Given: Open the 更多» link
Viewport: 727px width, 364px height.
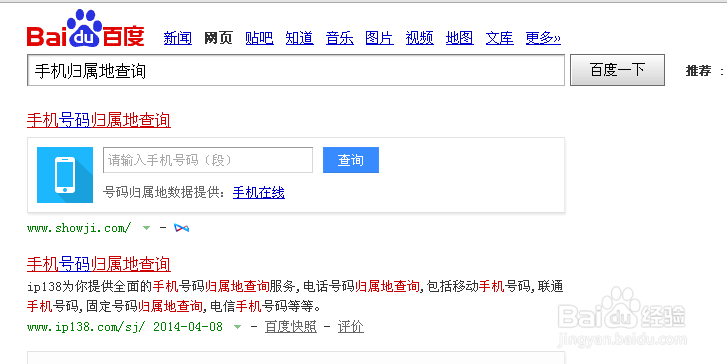Looking at the screenshot, I should tap(543, 38).
